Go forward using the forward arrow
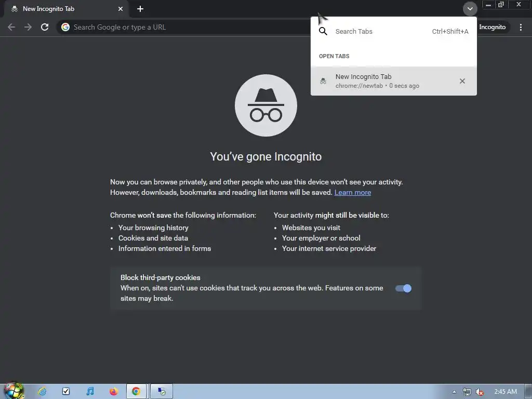Screen dimensions: 532x399 pos(28,27)
